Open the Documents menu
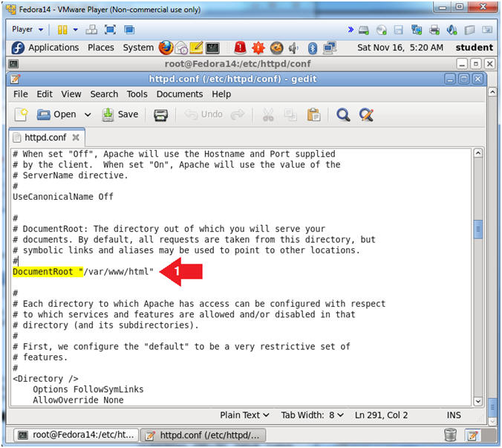The height and width of the screenshot is (448, 502). pyautogui.click(x=180, y=94)
